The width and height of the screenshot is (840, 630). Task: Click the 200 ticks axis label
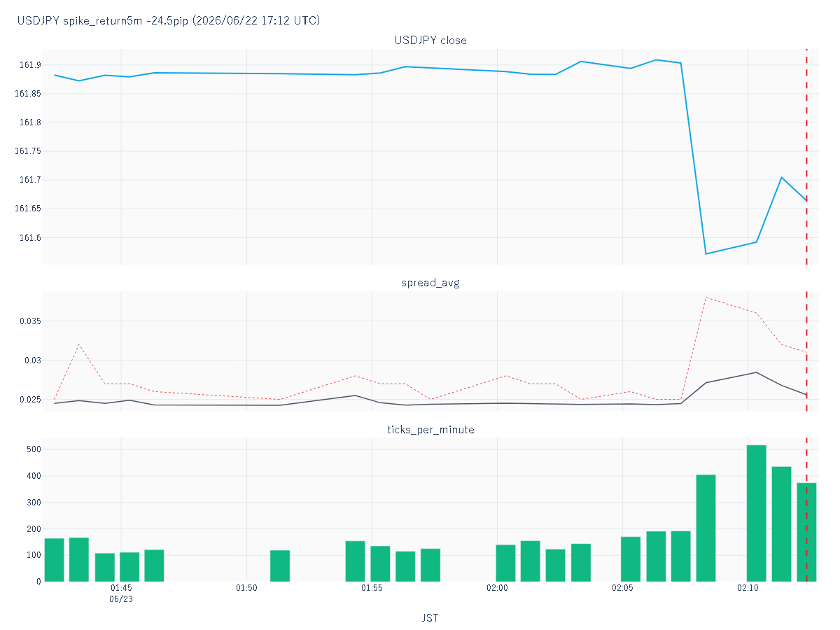click(33, 528)
